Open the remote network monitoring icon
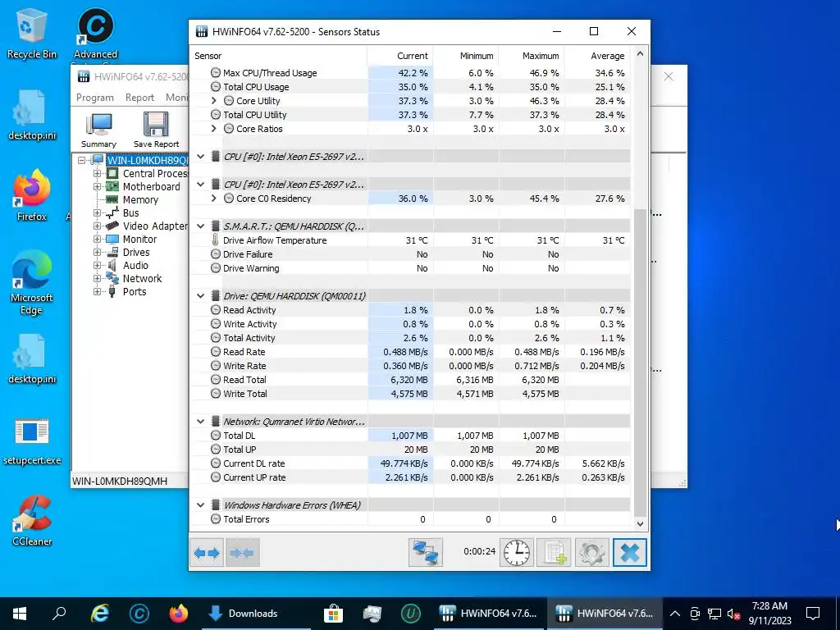The width and height of the screenshot is (840, 630). pyautogui.click(x=426, y=552)
